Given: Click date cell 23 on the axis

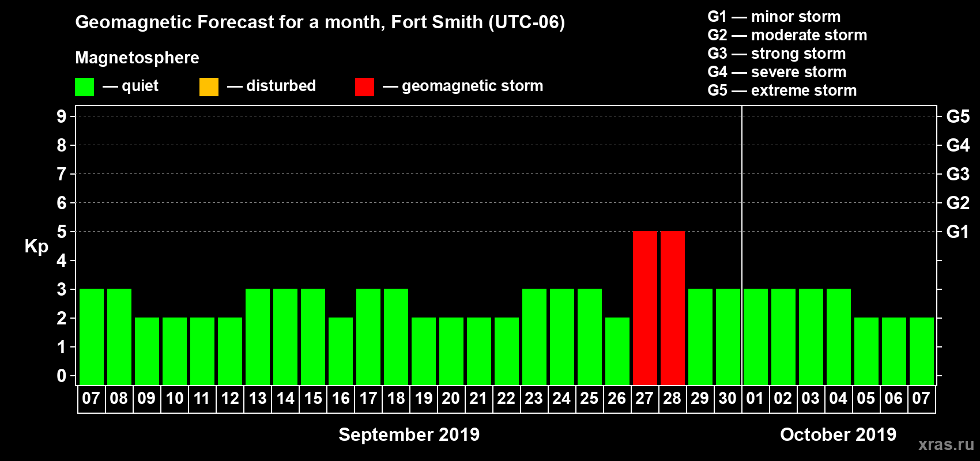Looking at the screenshot, I should tap(534, 399).
